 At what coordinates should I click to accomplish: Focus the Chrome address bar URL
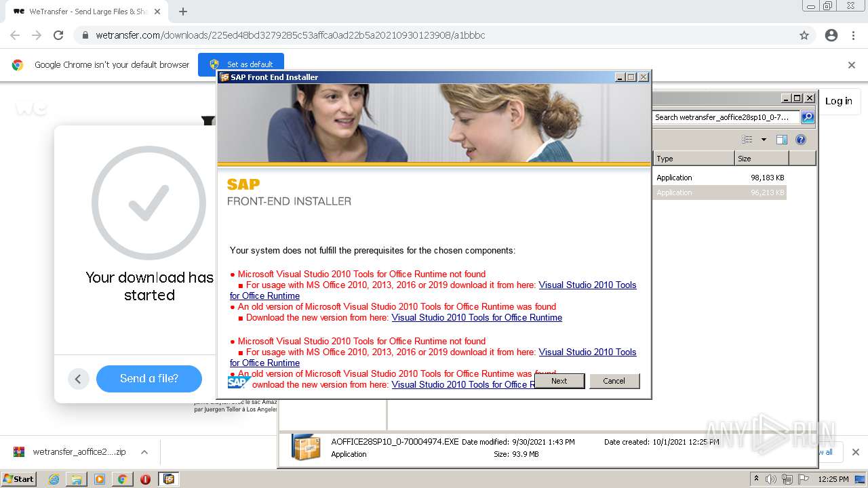[x=290, y=35]
